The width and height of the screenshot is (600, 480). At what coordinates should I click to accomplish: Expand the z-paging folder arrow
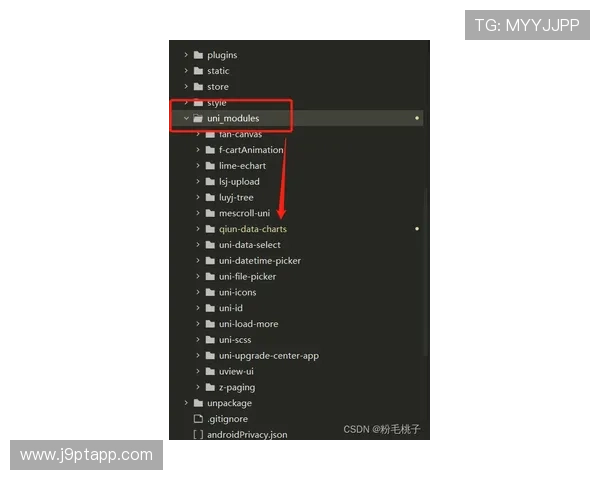tap(198, 387)
